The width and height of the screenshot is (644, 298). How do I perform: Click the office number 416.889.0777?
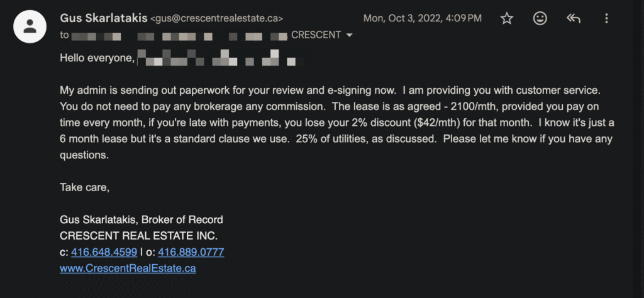pos(191,252)
